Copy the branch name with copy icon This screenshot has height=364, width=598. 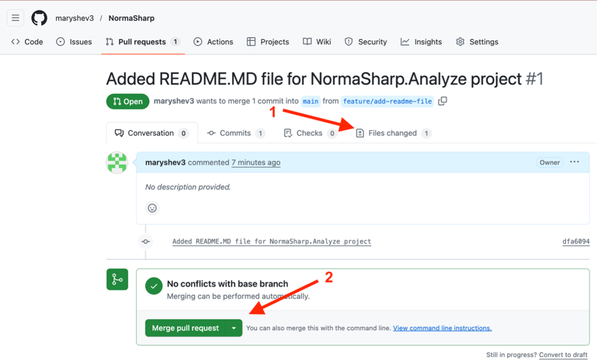tap(443, 101)
